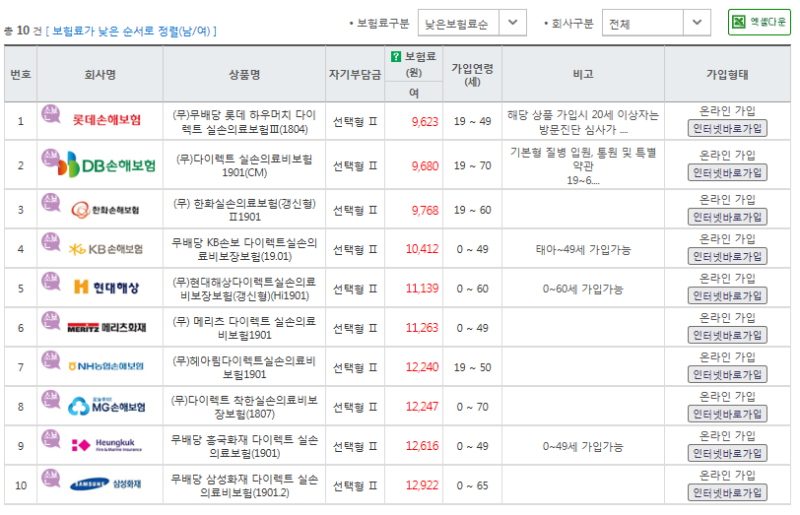The height and width of the screenshot is (515, 800).
Task: Click the 자기부담금 column header
Action: pyautogui.click(x=355, y=75)
